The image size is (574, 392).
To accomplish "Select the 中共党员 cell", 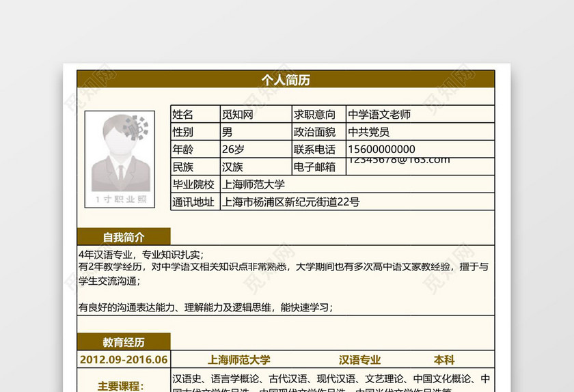I will tap(420, 132).
